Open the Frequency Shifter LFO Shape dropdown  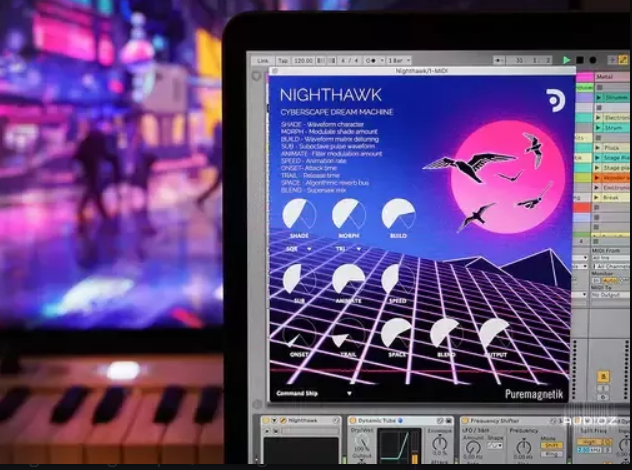[495, 446]
